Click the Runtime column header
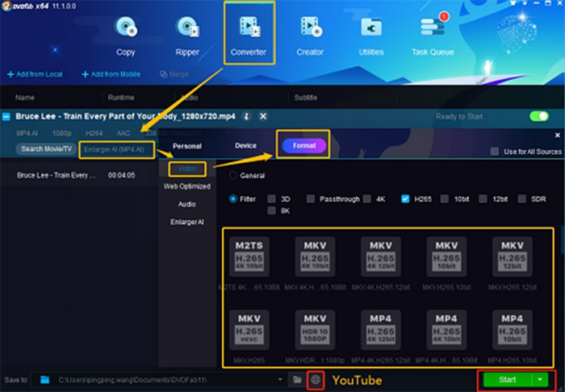The height and width of the screenshot is (392, 565). pyautogui.click(x=121, y=98)
